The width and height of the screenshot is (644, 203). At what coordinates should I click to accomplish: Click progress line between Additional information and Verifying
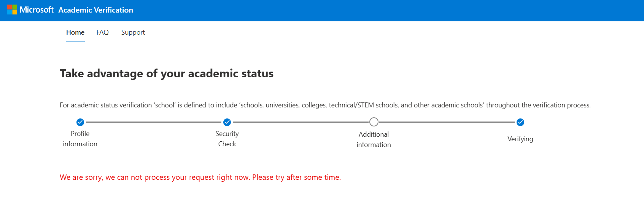coord(447,122)
